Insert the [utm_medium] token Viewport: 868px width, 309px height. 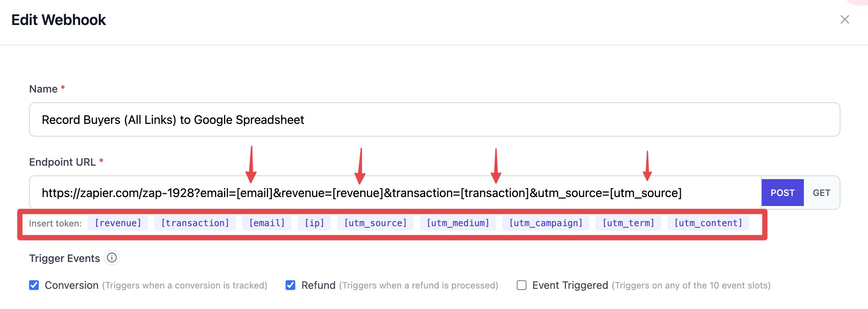tap(458, 223)
